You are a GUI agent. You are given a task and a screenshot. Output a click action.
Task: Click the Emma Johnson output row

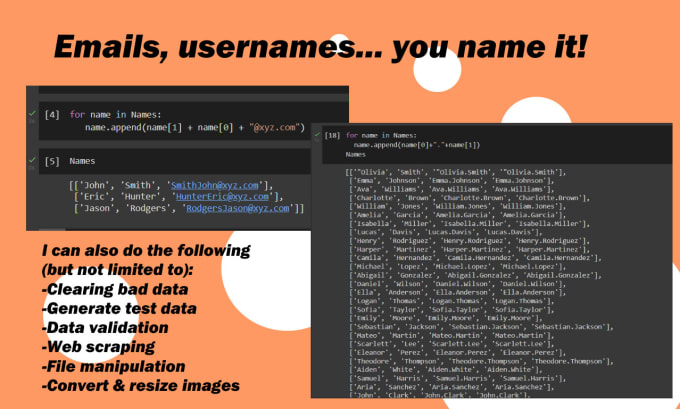(x=451, y=180)
